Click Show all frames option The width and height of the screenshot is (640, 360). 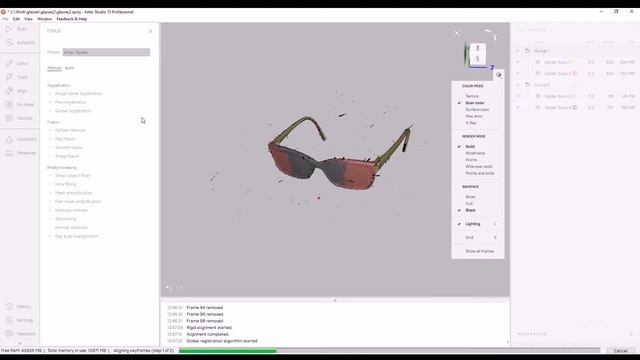pyautogui.click(x=480, y=251)
